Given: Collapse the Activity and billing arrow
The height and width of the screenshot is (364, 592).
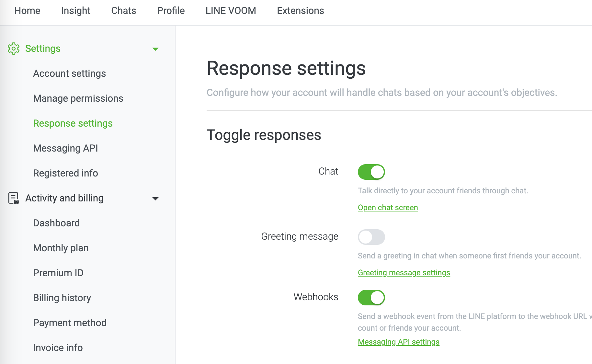Looking at the screenshot, I should click(155, 199).
